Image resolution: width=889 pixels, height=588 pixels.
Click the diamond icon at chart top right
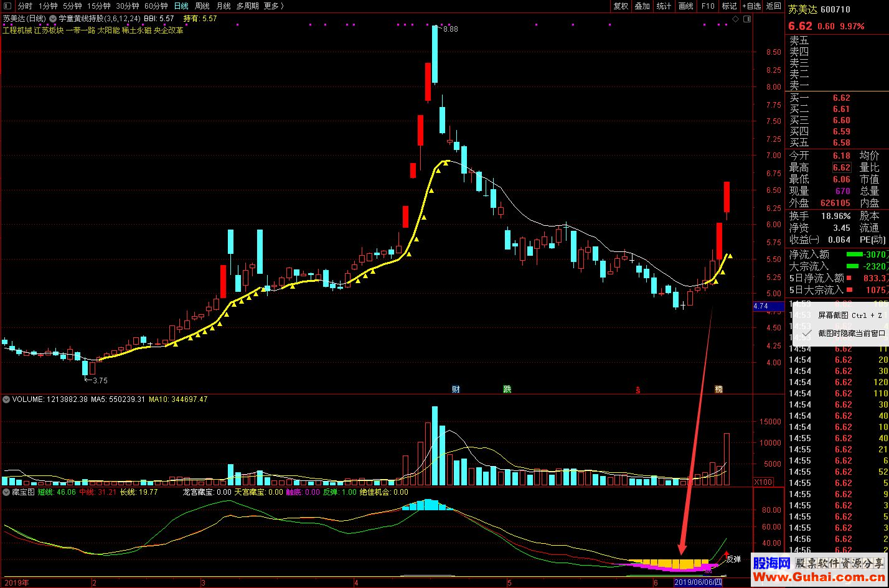[735, 19]
